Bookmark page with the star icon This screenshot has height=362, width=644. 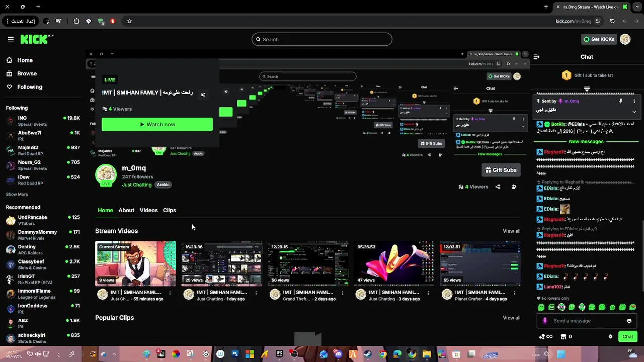coord(129,21)
